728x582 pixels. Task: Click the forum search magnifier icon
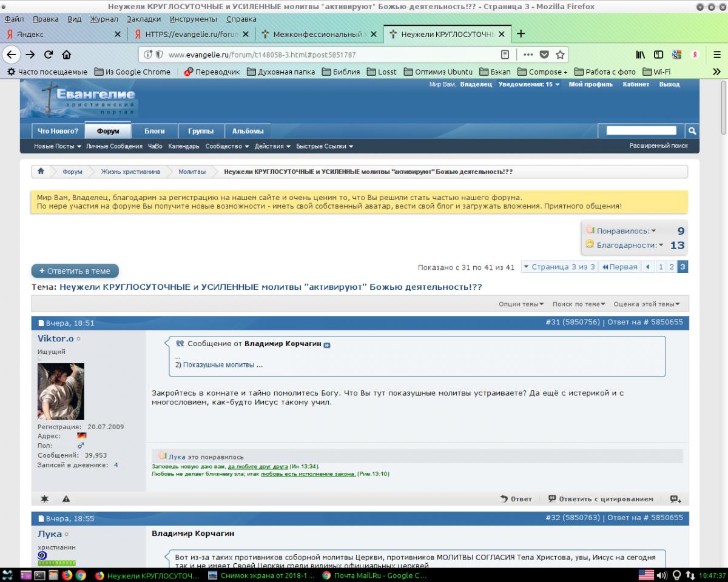(692, 131)
